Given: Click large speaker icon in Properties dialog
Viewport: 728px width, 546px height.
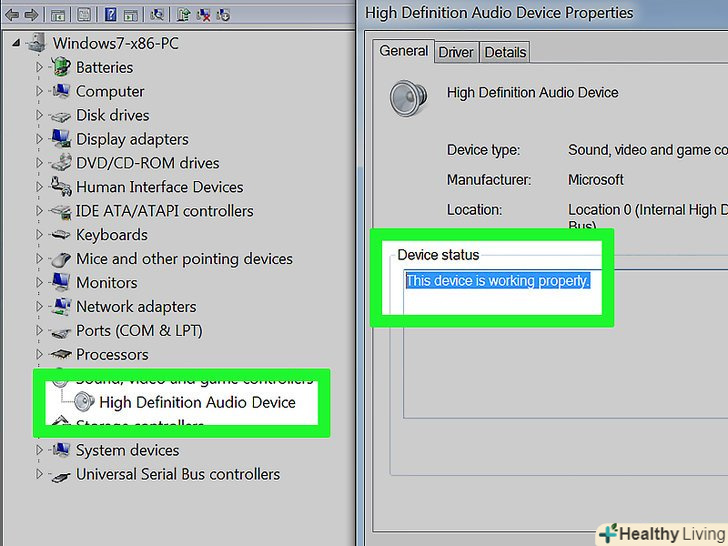Looking at the screenshot, I should click(408, 98).
